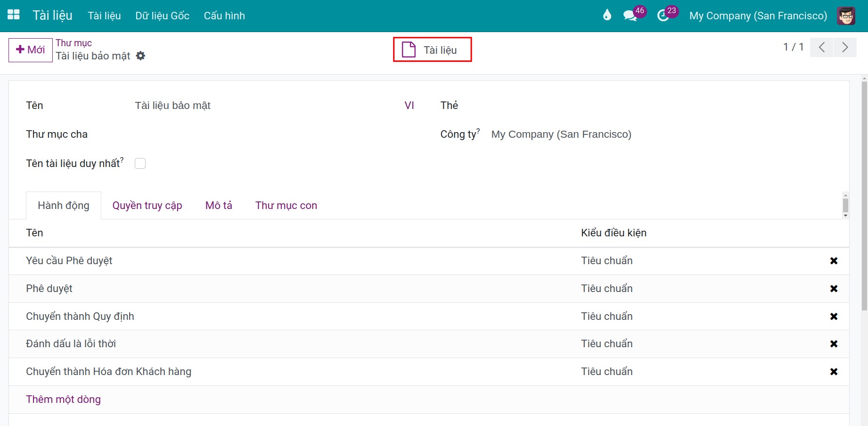Remove the Đánh dấu là lỗi thời row
The image size is (868, 426).
tap(834, 344)
